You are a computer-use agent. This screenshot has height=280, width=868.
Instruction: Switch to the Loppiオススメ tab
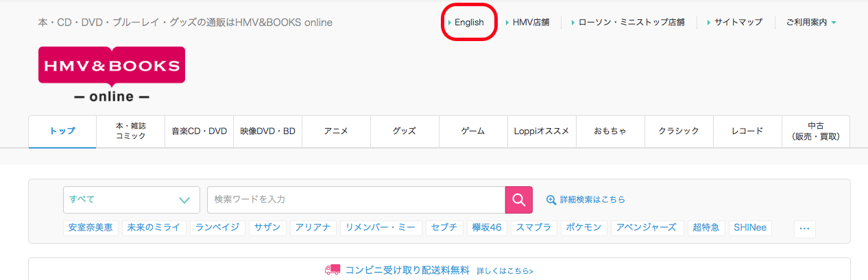542,131
